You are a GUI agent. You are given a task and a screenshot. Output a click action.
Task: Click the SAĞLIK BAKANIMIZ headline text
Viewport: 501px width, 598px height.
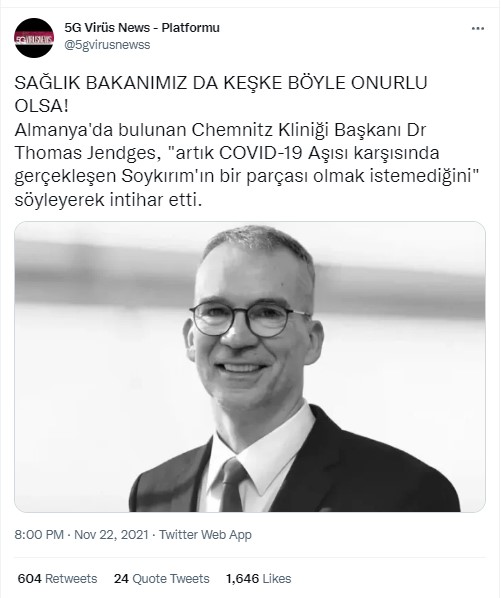pyautogui.click(x=101, y=83)
